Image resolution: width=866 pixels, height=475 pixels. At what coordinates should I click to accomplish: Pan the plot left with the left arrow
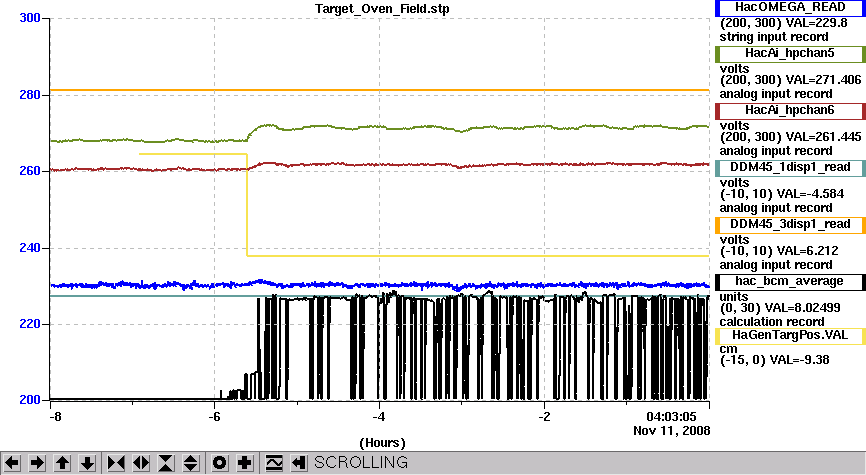pyautogui.click(x=12, y=462)
